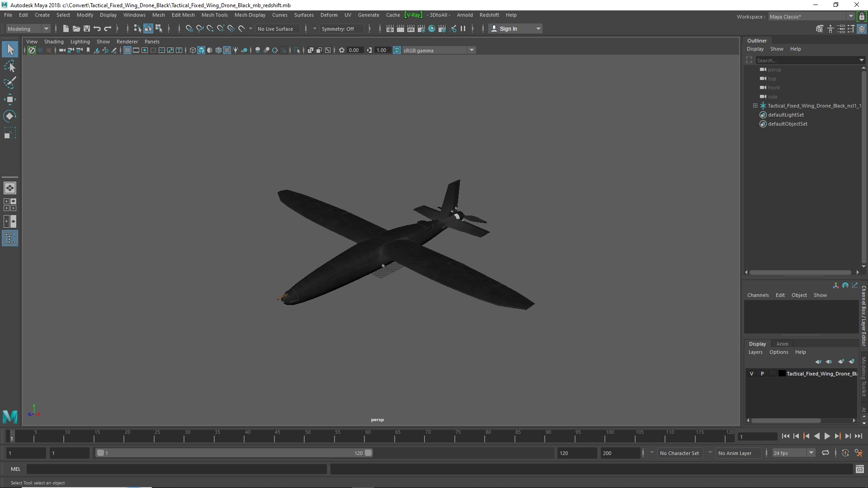Viewport: 868px width, 488px height.
Task: Go to start of playback range
Action: tap(785, 436)
